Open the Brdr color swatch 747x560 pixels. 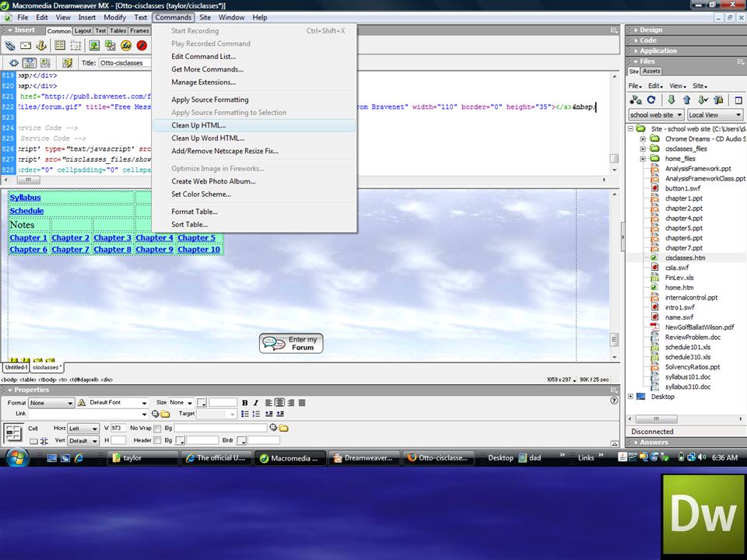(x=241, y=441)
